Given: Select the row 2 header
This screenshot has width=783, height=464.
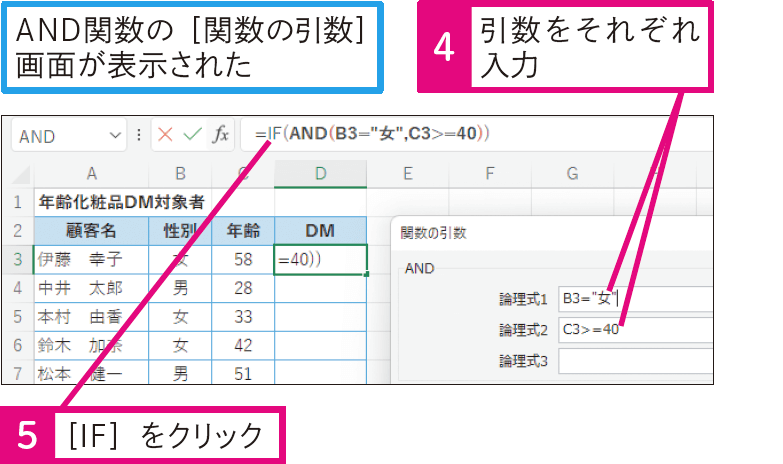Looking at the screenshot, I should click(18, 231).
